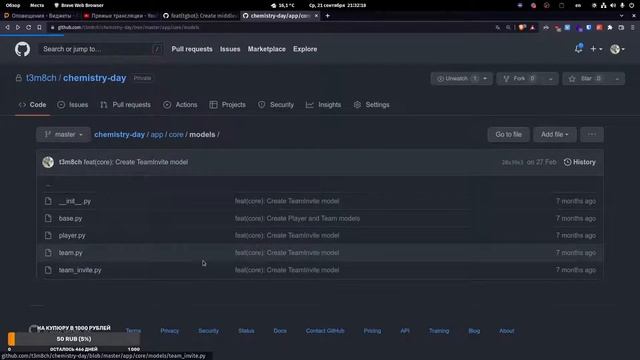Open the user avatar menu
The width and height of the screenshot is (640, 360).
pos(617,49)
